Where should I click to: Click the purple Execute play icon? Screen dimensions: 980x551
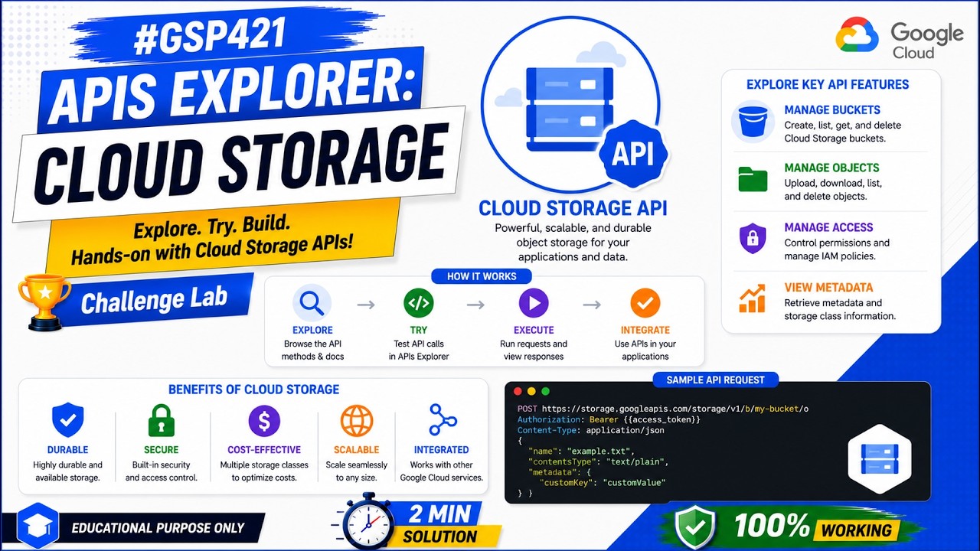click(x=534, y=304)
